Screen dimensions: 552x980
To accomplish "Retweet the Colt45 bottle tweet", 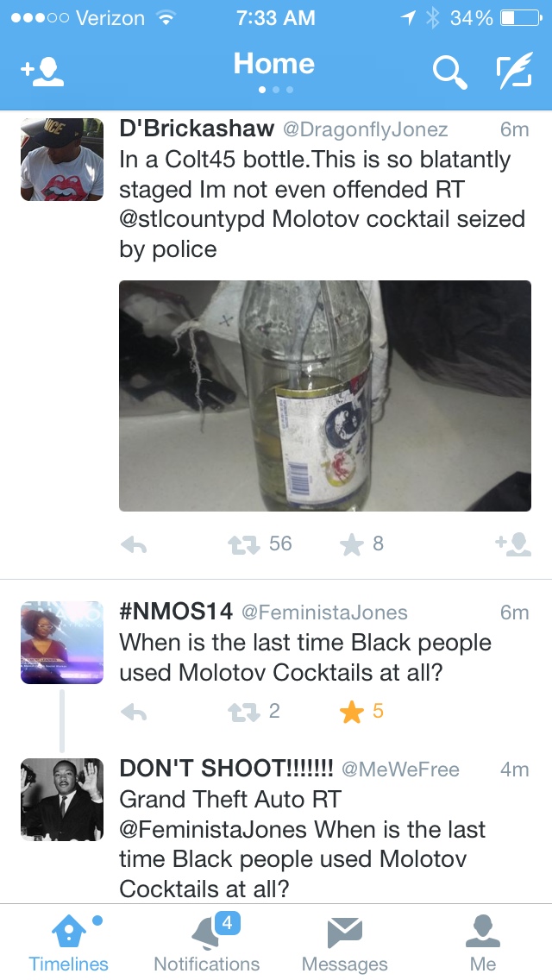I will click(x=244, y=545).
